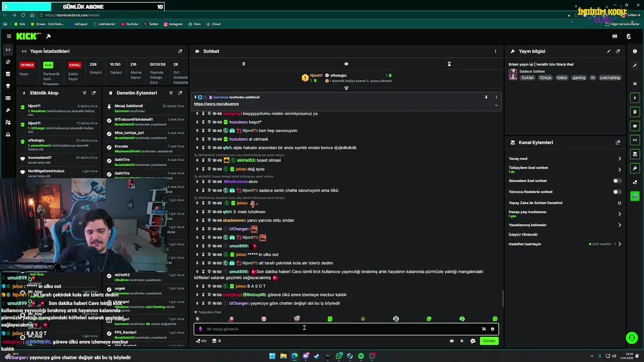
Task: Expand the pinned message chevron
Action: click(x=496, y=105)
